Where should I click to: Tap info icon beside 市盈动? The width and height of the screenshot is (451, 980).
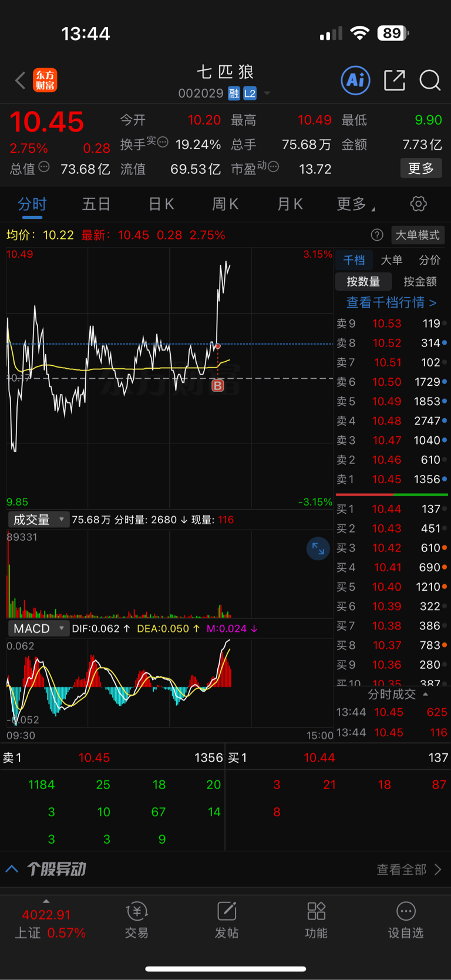[273, 167]
